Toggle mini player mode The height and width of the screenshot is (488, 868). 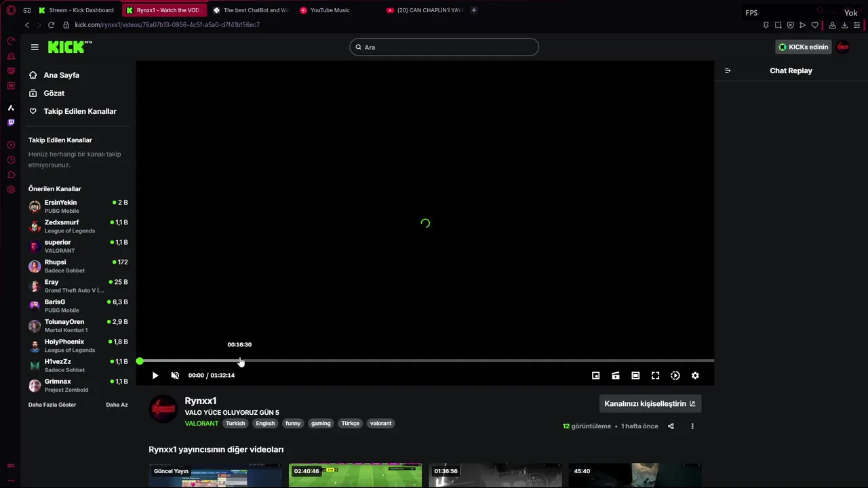click(x=595, y=375)
